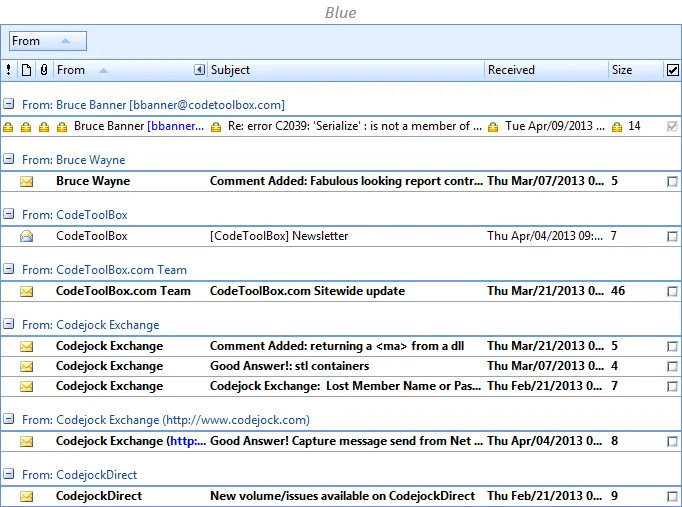Sort by the Subject column header
Viewport: 682px width, 507px height.
[346, 70]
